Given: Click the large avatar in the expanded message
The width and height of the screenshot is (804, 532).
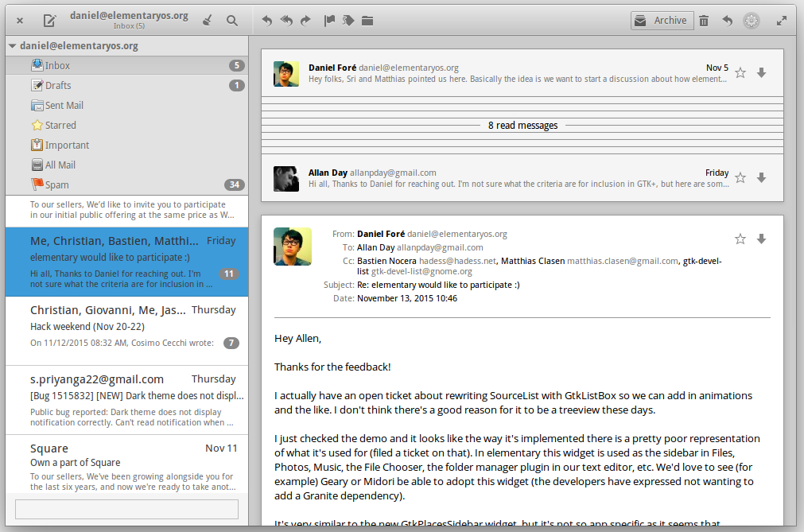Looking at the screenshot, I should 293,247.
